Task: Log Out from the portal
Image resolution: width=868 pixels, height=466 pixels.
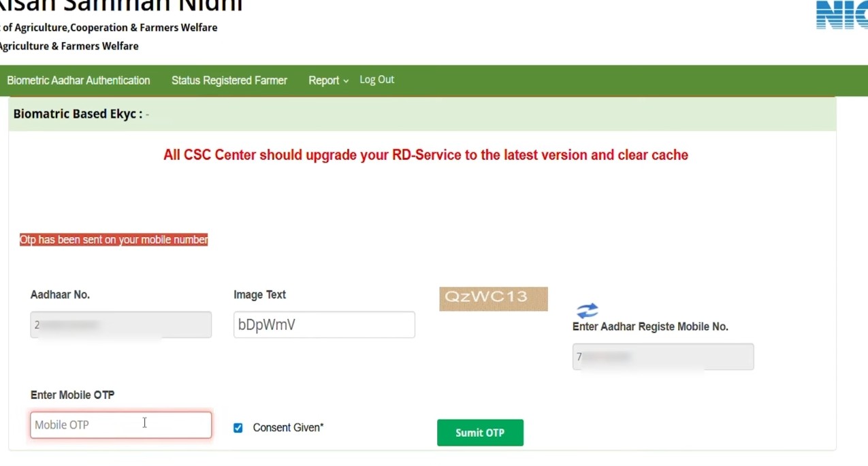Action: [376, 80]
